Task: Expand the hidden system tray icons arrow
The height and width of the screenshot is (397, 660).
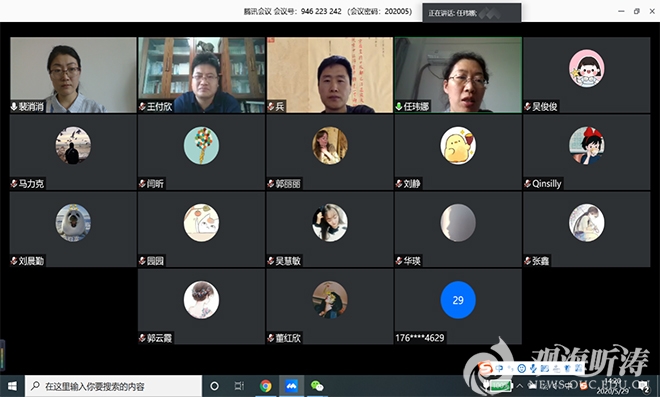Action: coord(519,386)
